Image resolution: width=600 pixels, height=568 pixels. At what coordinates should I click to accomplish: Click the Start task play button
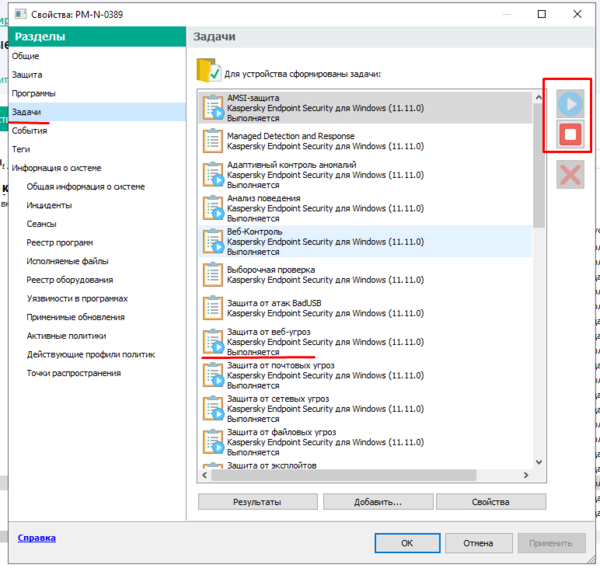[x=570, y=104]
